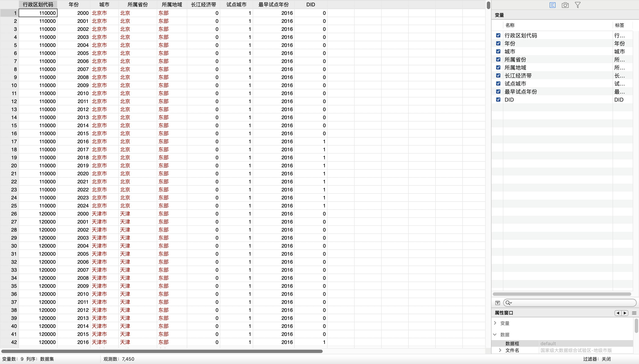This screenshot has height=364, width=639.
Task: Select the 城市 column header
Action: point(104,4)
